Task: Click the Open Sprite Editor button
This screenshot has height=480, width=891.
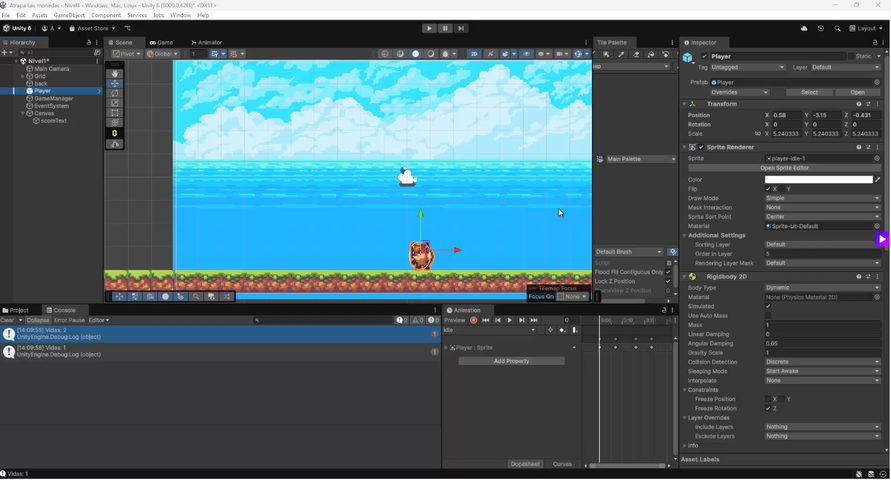Action: 784,168
